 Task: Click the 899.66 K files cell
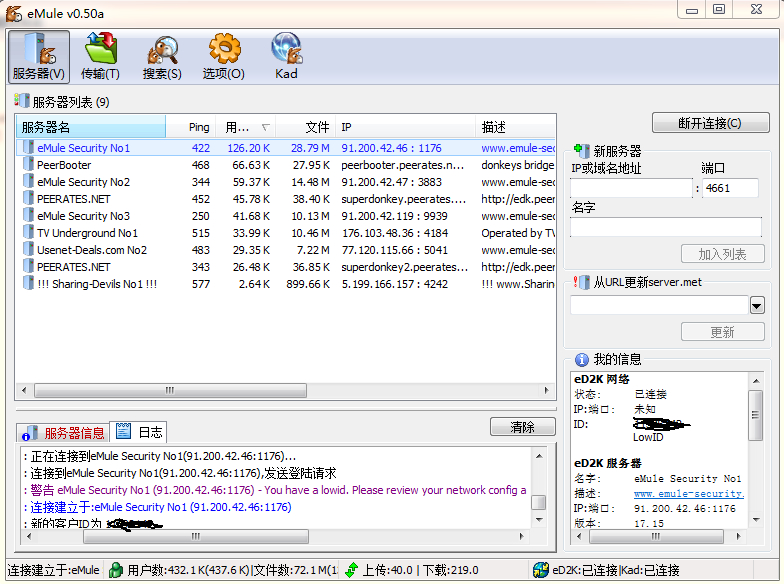point(308,284)
